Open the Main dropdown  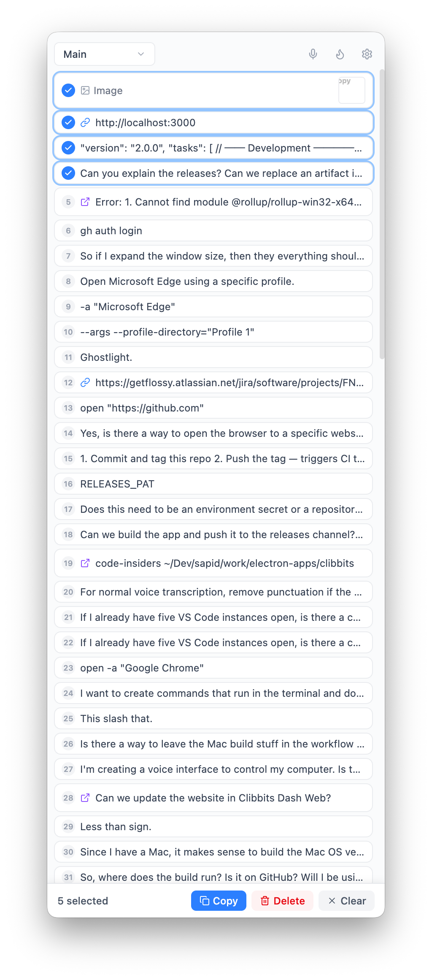(x=104, y=54)
